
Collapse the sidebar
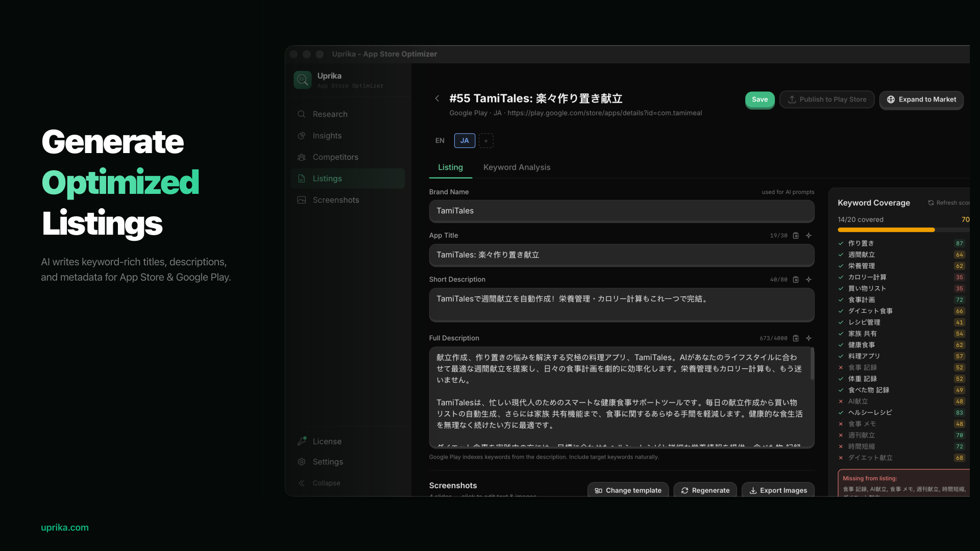(x=326, y=483)
